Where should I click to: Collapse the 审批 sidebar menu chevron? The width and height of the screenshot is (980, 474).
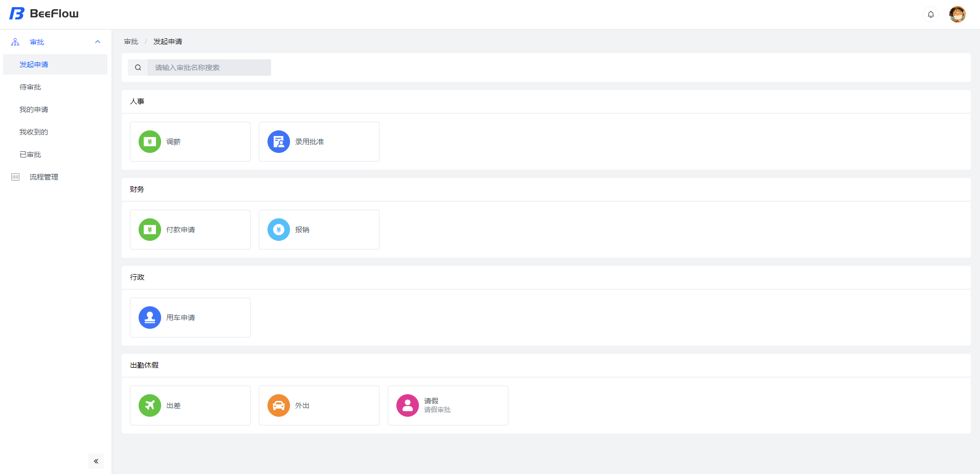98,42
